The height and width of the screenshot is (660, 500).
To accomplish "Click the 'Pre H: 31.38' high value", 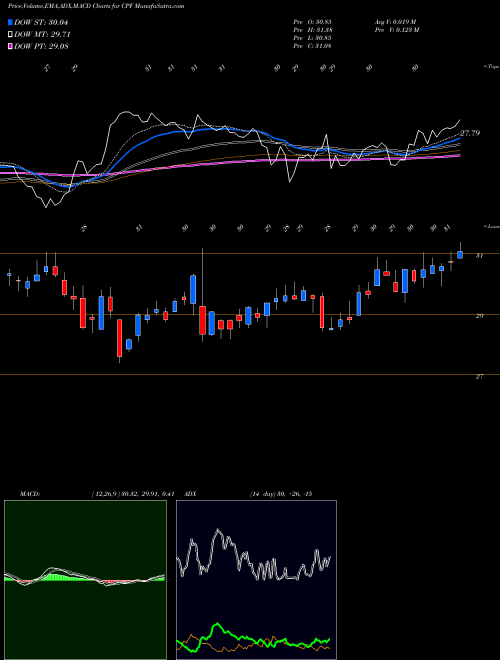I will [x=313, y=30].
